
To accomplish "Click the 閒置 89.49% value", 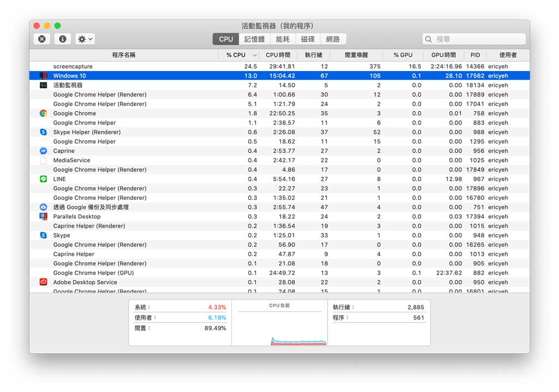I will tap(215, 328).
